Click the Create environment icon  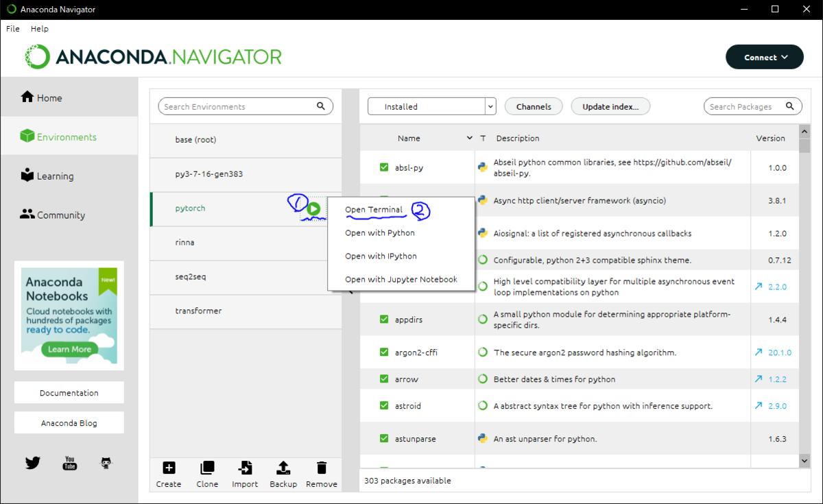[x=169, y=468]
